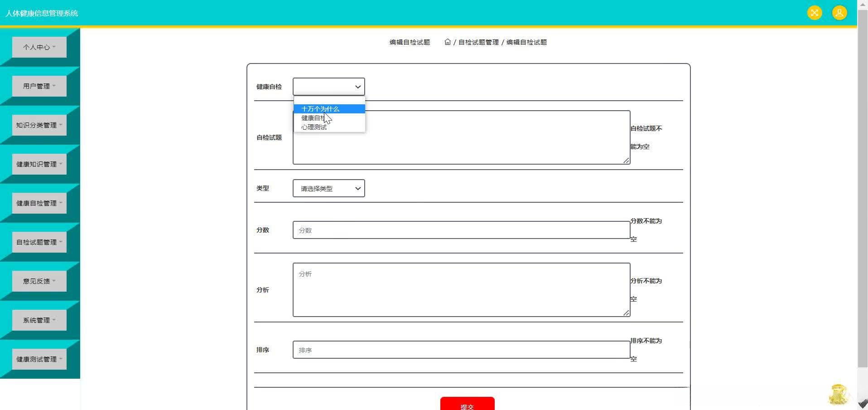Open the 系统管理 sidebar menu
The width and height of the screenshot is (868, 410).
tap(39, 320)
